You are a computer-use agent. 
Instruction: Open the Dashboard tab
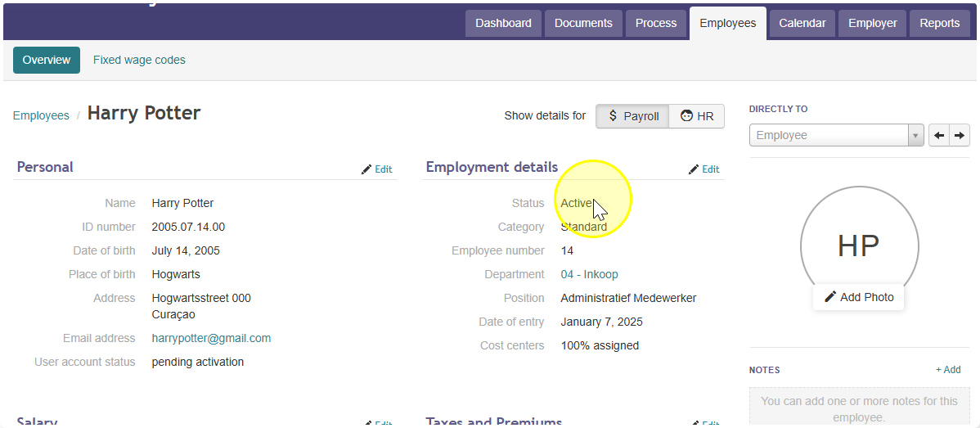504,24
